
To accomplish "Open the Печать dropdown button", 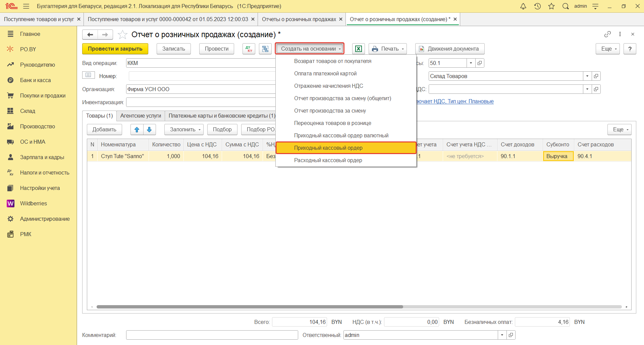I will click(388, 49).
